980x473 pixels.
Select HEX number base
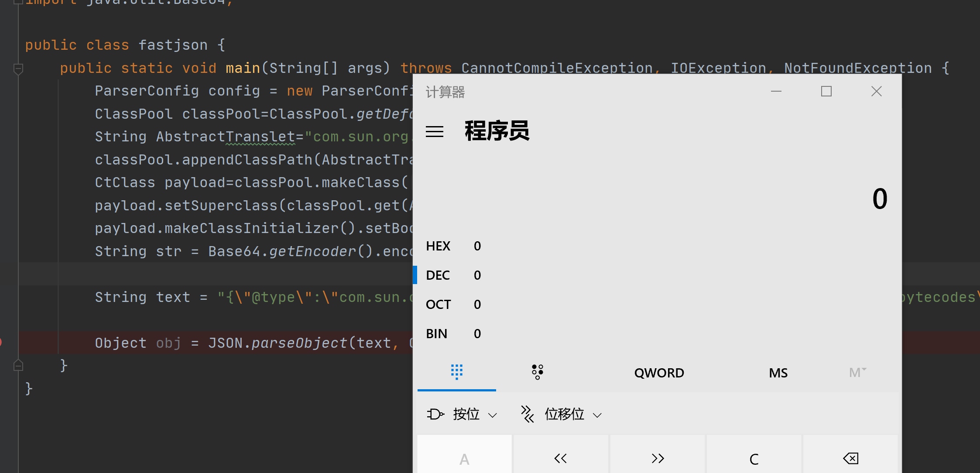[x=438, y=246]
